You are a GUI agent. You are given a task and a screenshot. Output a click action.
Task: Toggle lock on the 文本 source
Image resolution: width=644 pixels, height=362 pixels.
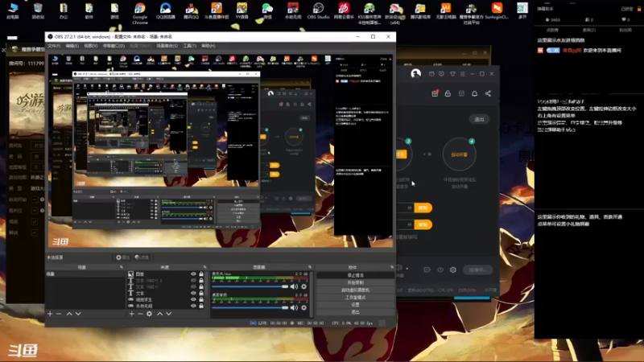201,293
